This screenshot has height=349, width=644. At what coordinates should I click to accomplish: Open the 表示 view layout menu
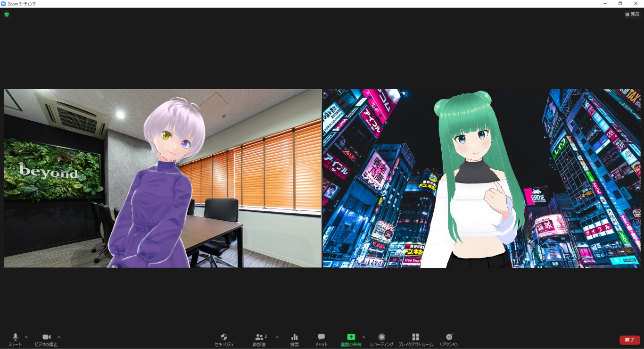[632, 15]
